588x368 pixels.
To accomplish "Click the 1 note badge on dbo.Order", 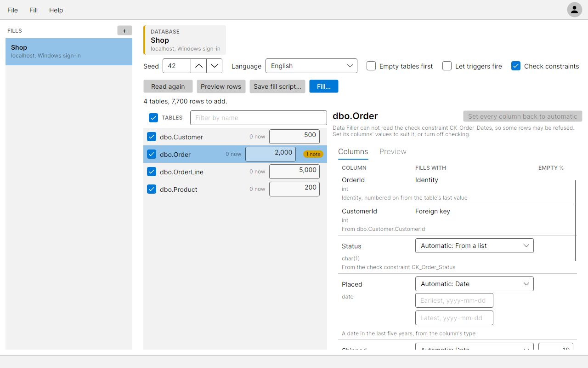I will [x=313, y=154].
